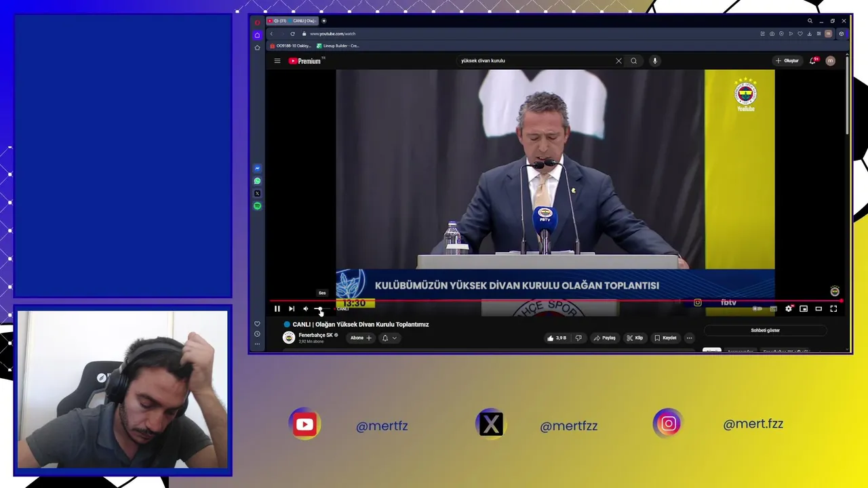Dislike the video with thumbs down
Image resolution: width=868 pixels, height=488 pixels.
pos(578,338)
